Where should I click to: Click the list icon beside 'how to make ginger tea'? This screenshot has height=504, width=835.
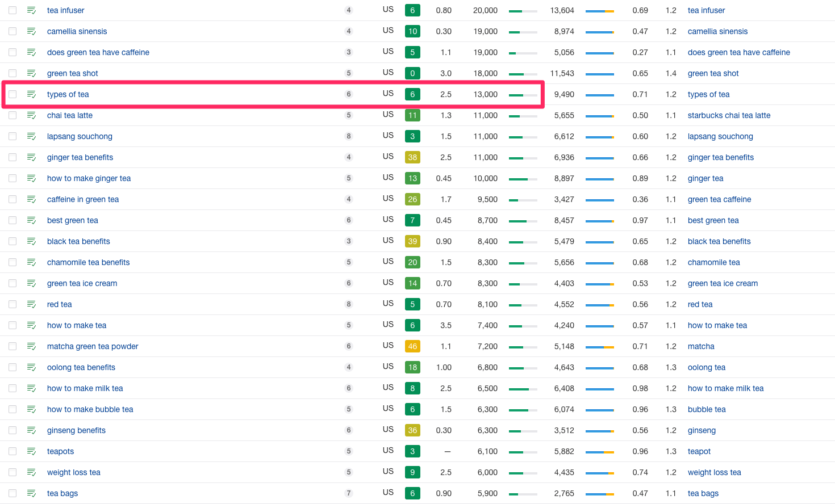tap(32, 178)
